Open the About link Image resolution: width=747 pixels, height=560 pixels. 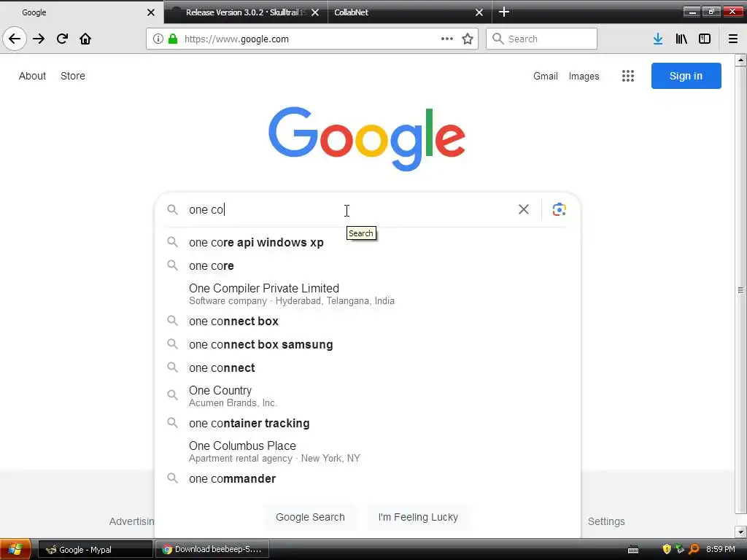pos(32,76)
